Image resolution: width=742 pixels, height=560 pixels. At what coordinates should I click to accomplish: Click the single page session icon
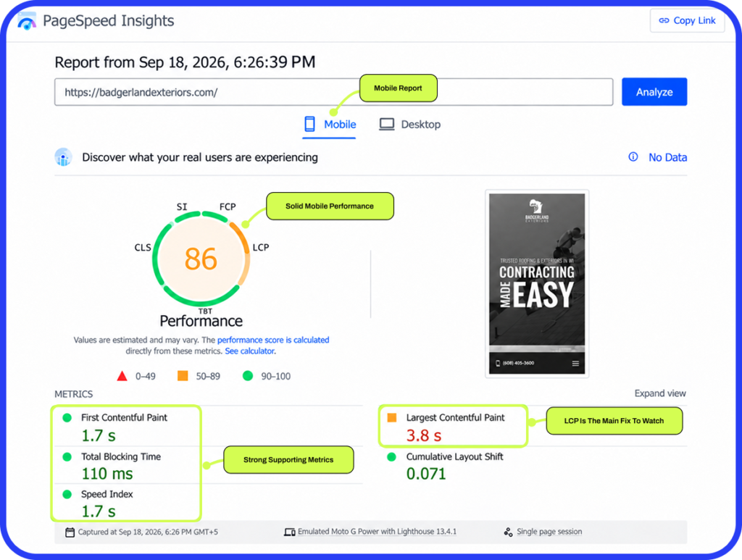[508, 532]
